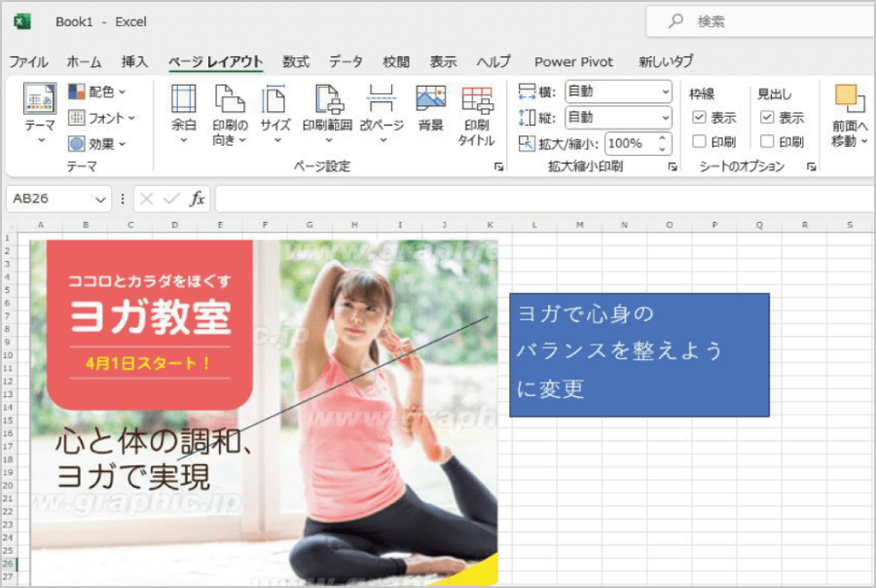
Task: Click the 前面へ移動 icon
Action: tap(849, 102)
